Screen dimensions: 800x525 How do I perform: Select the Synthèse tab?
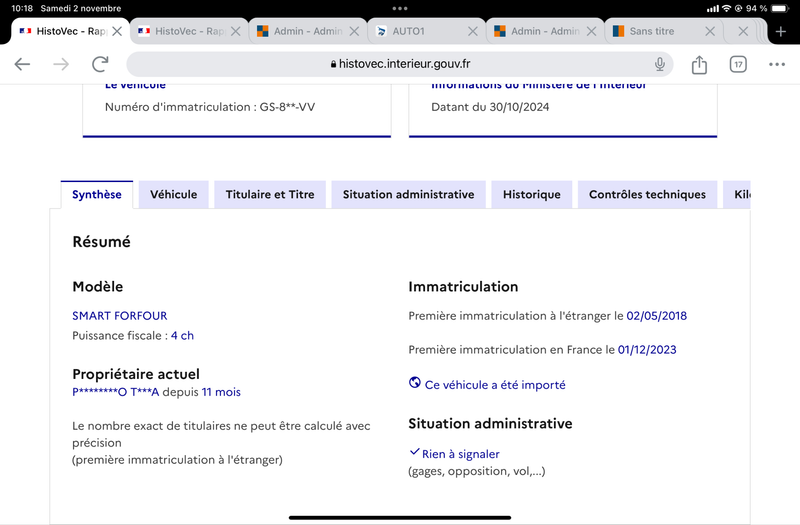click(97, 194)
